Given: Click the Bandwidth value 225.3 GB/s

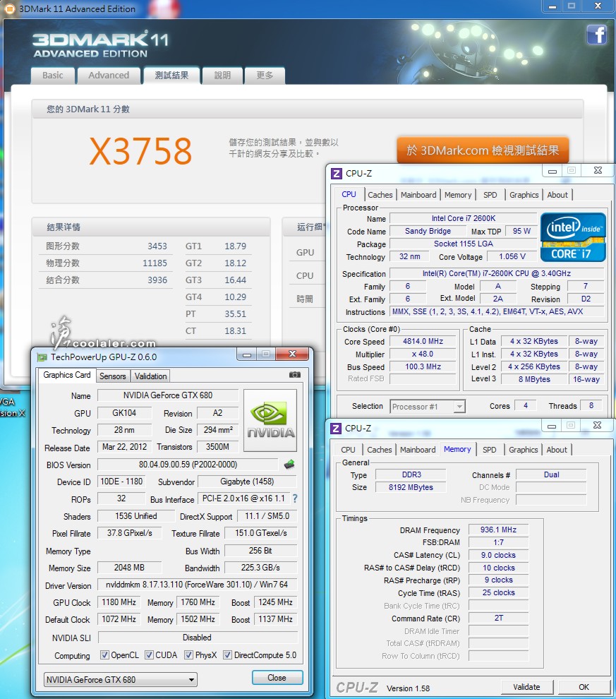Looking at the screenshot, I should coord(260,568).
